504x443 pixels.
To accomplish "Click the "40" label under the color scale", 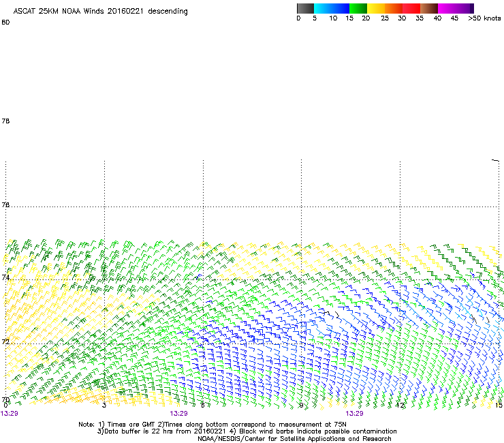I will pyautogui.click(x=437, y=18).
